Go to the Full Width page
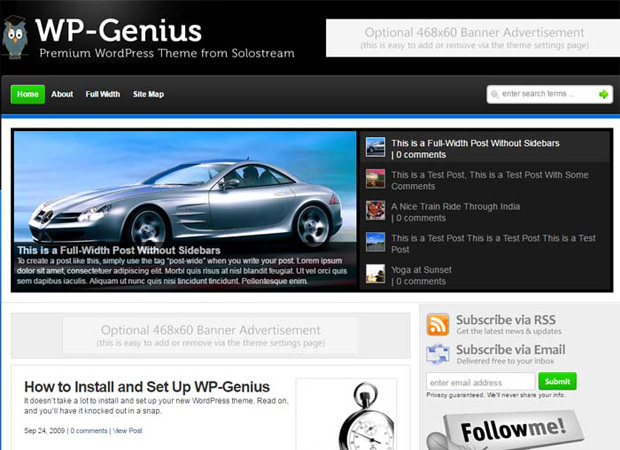Screen dimensions: 620x450 tap(103, 94)
